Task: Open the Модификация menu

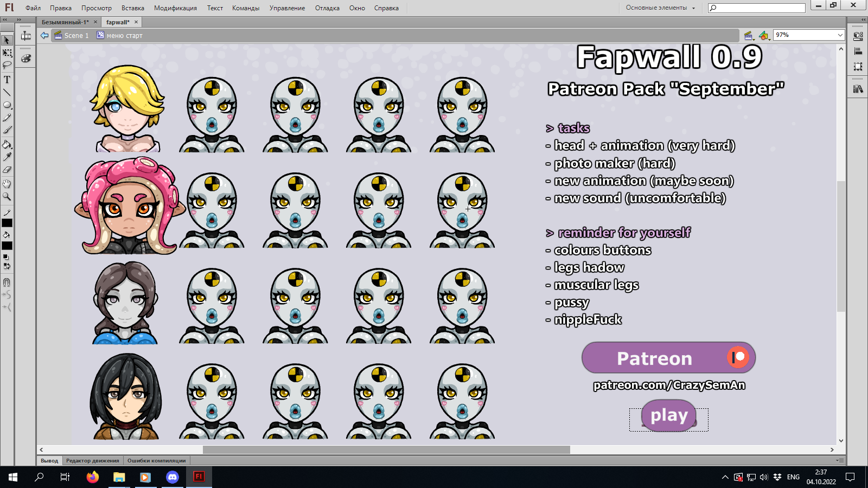Action: 175,8
